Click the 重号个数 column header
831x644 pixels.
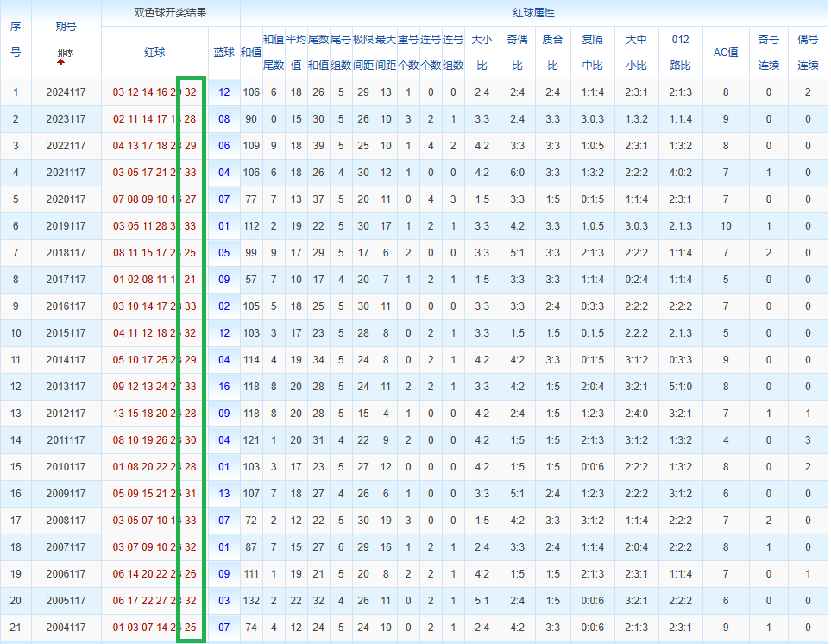pyautogui.click(x=408, y=53)
